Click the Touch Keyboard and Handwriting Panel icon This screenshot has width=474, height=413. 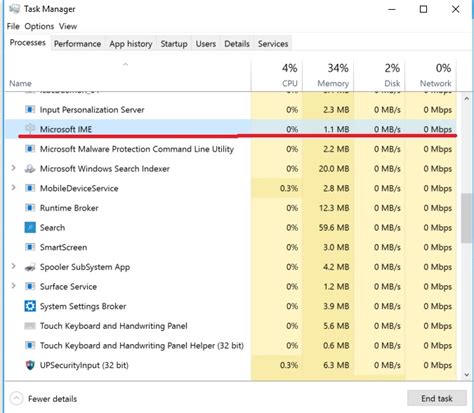click(x=30, y=326)
